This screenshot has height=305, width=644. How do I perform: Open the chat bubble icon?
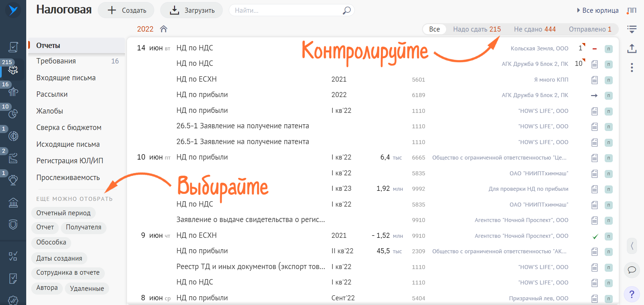632,270
